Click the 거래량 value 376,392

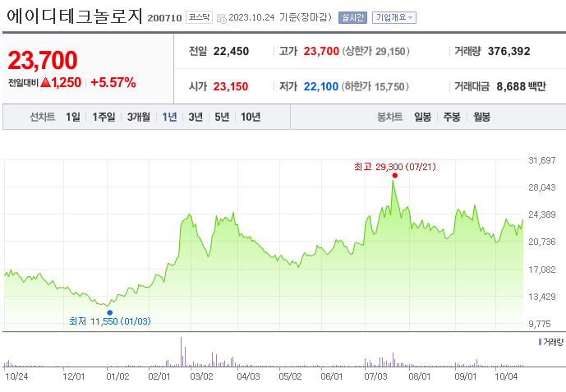tap(509, 51)
